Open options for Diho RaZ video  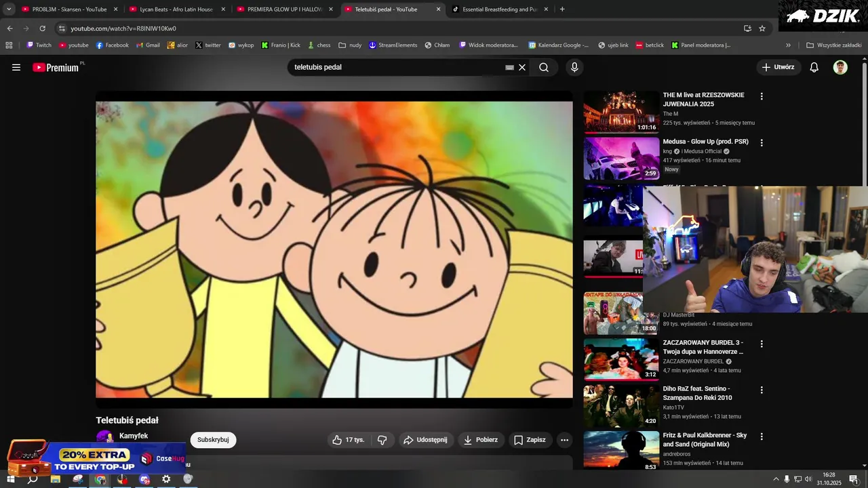tap(762, 390)
